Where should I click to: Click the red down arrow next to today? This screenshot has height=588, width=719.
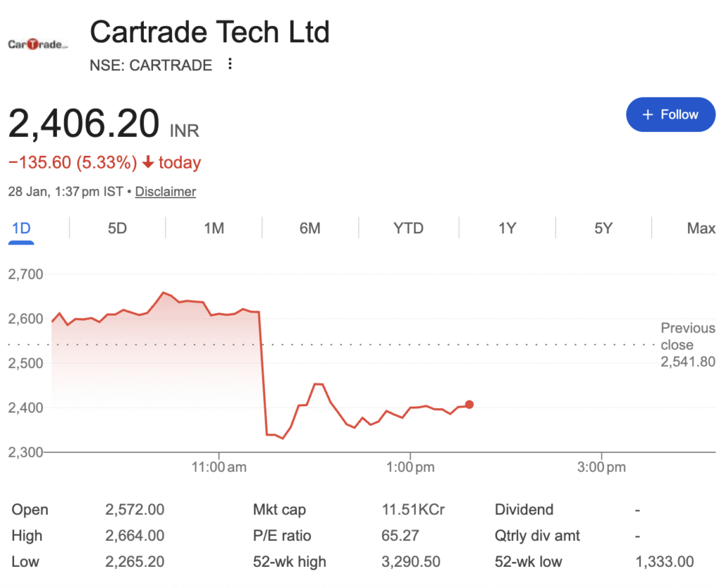(x=147, y=163)
